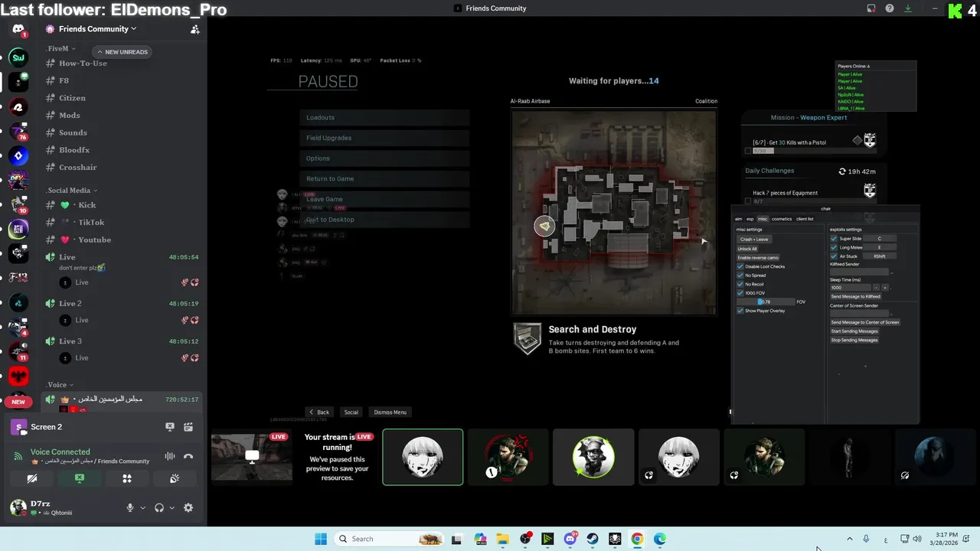Collapse the .Social Media channel category
Viewport: 980px width, 551px height.
[x=72, y=191]
